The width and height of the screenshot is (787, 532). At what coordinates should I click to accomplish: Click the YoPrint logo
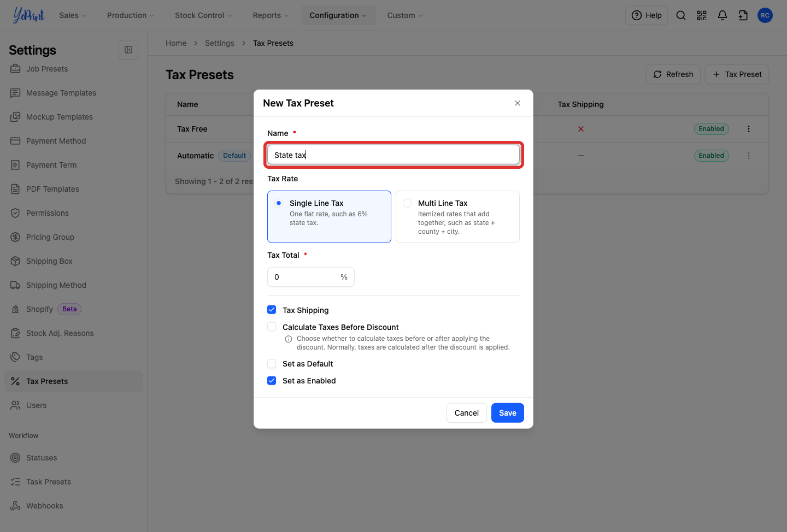click(28, 15)
